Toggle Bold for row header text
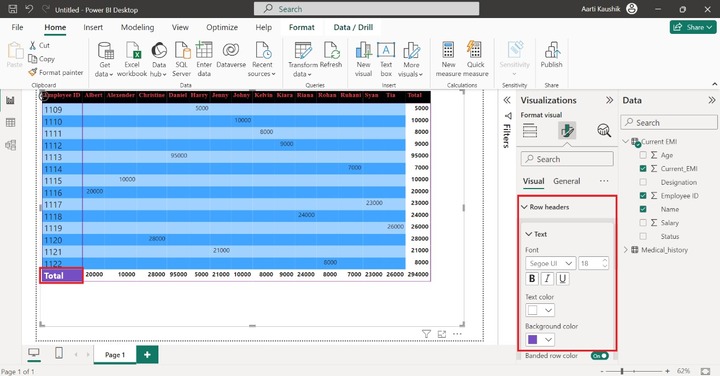720x376 pixels. (x=532, y=279)
